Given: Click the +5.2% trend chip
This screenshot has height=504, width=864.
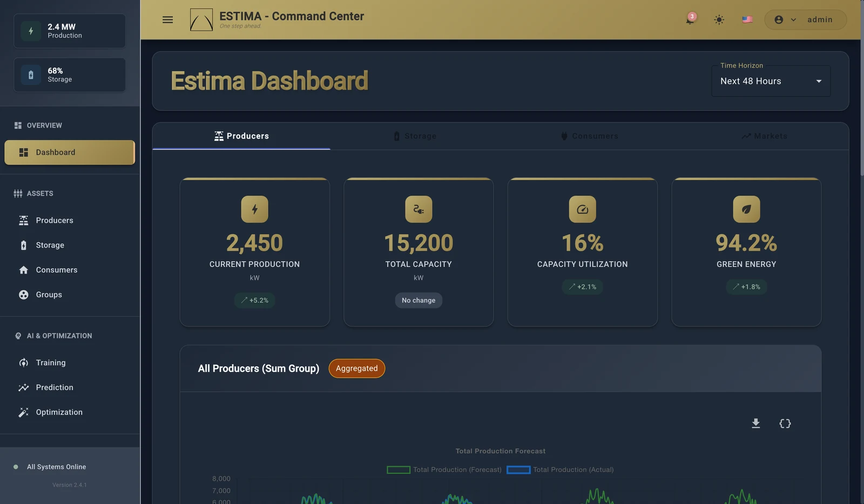Looking at the screenshot, I should 254,300.
